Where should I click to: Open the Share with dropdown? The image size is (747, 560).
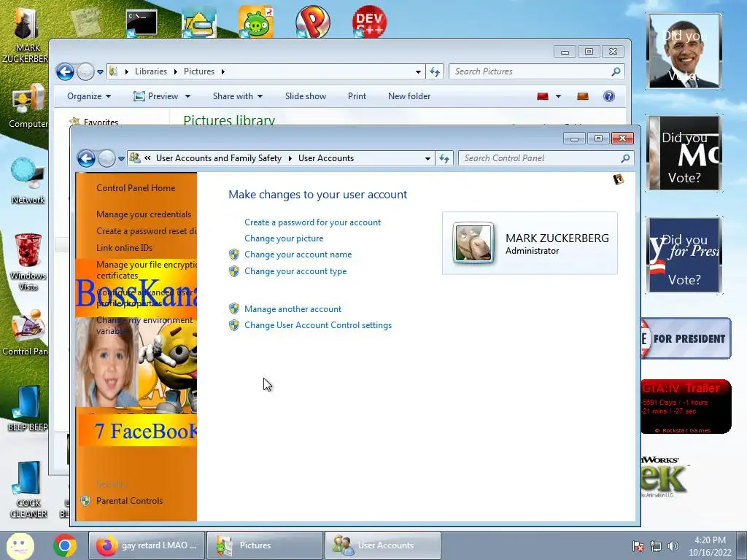click(x=238, y=96)
